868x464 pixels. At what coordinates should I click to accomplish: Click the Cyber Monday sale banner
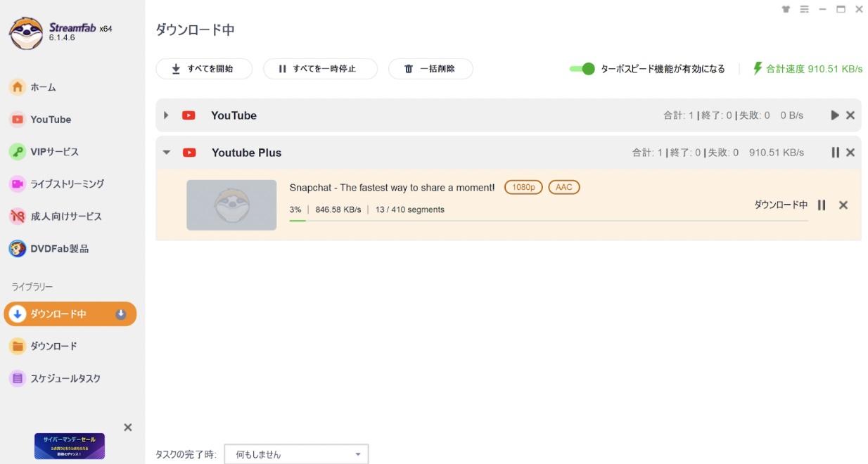point(70,446)
